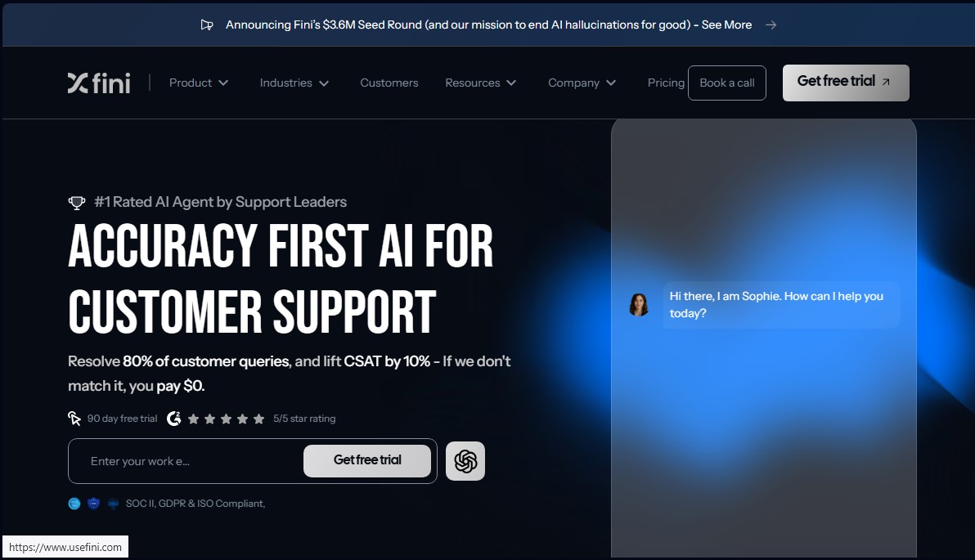Image resolution: width=975 pixels, height=560 pixels.
Task: Open the Pricing page
Action: [x=666, y=83]
